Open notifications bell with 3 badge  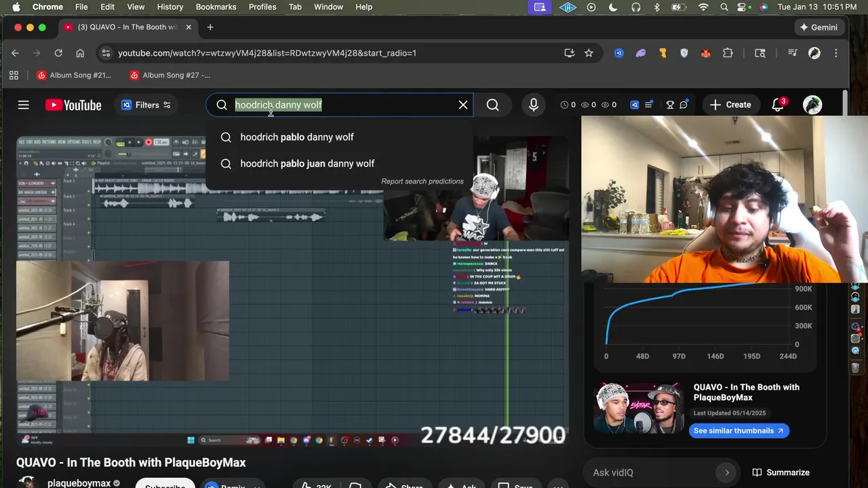pos(778,105)
